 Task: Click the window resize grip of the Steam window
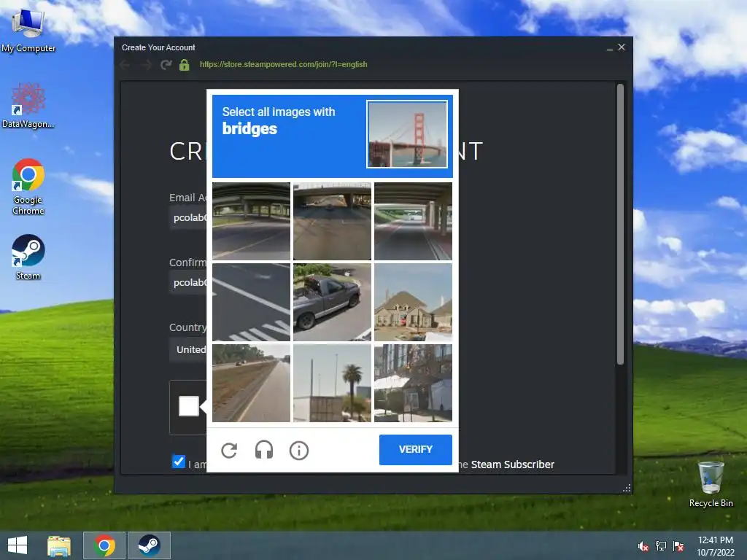[x=627, y=488]
